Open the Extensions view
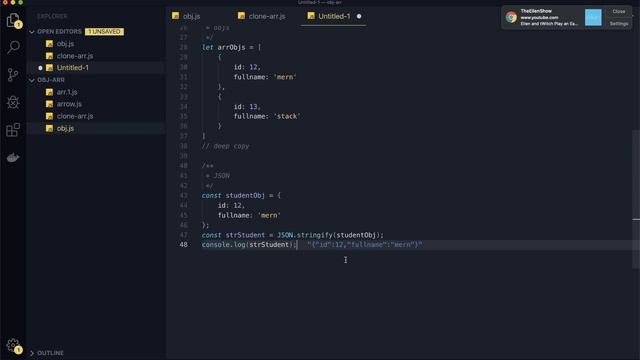Image resolution: width=640 pixels, height=360 pixels. point(13,130)
